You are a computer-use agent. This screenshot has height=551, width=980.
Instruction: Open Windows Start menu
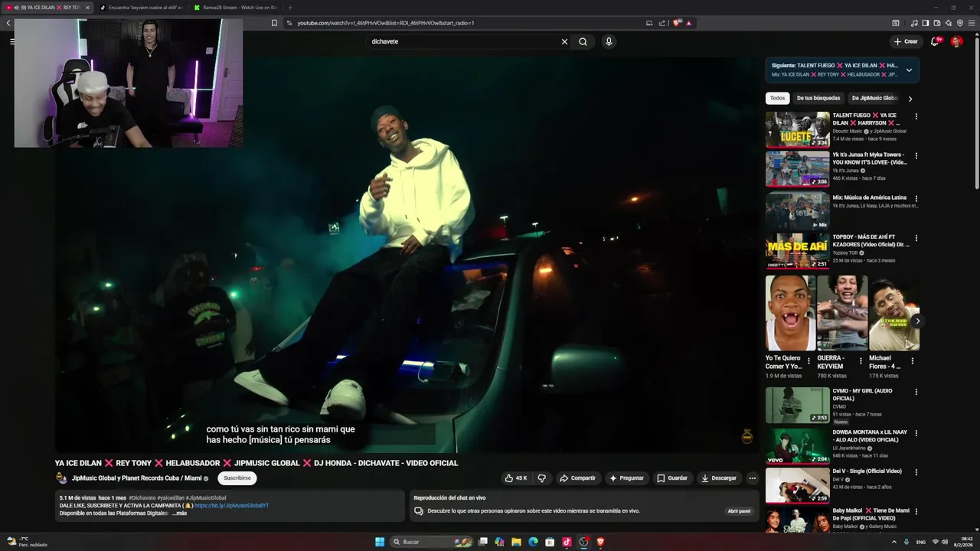click(x=380, y=542)
